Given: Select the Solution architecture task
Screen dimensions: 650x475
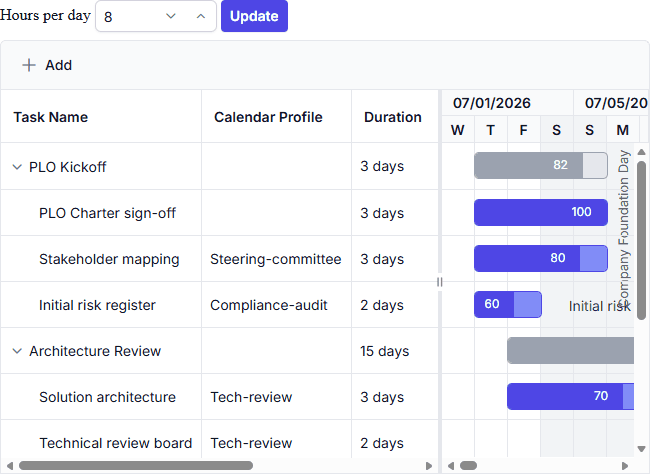Looking at the screenshot, I should [x=107, y=397].
